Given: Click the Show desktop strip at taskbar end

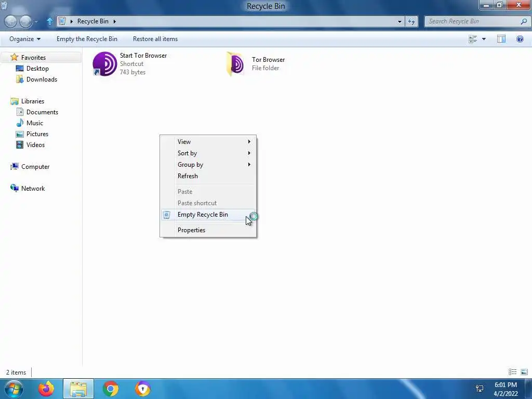Looking at the screenshot, I should [529, 389].
